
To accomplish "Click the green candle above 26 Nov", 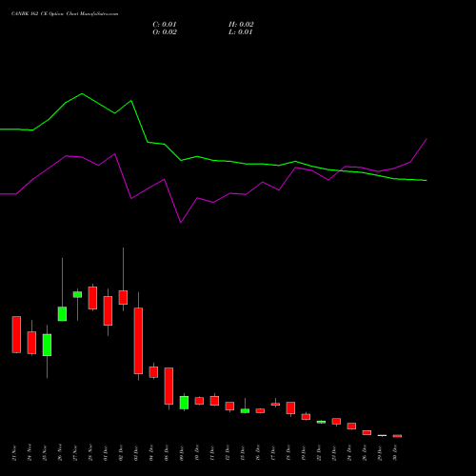I will click(x=62, y=314).
